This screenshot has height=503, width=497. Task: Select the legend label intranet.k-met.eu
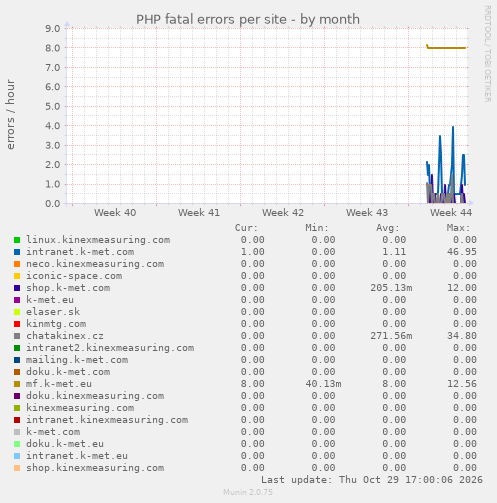77,456
